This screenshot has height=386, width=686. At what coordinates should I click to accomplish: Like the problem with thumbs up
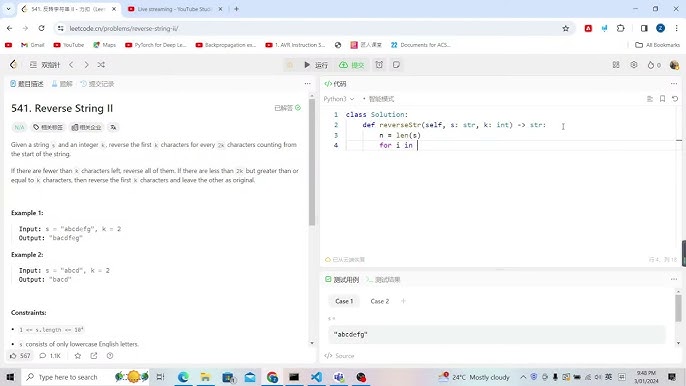pyautogui.click(x=20, y=356)
